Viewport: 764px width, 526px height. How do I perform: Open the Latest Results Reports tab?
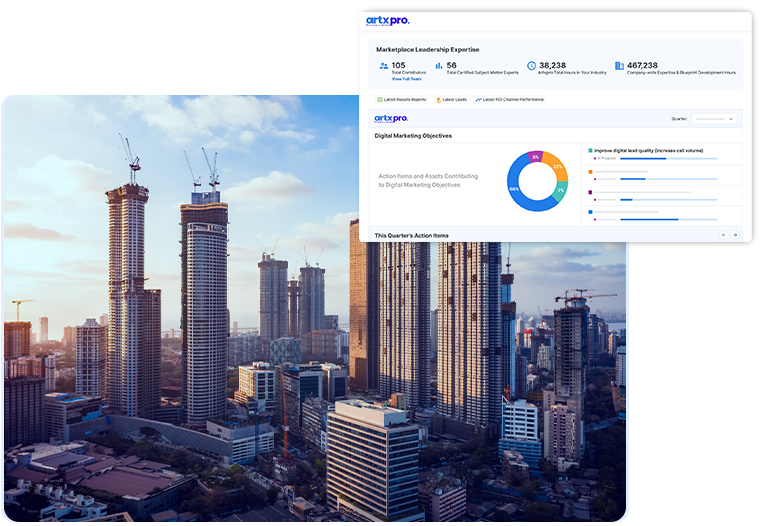400,99
